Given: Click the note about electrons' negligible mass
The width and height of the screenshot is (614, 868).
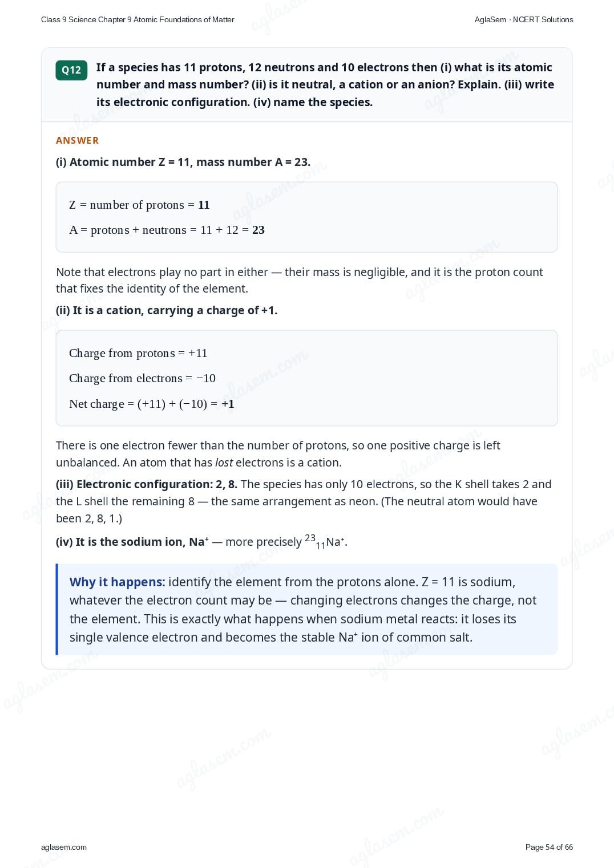Looking at the screenshot, I should 300,280.
